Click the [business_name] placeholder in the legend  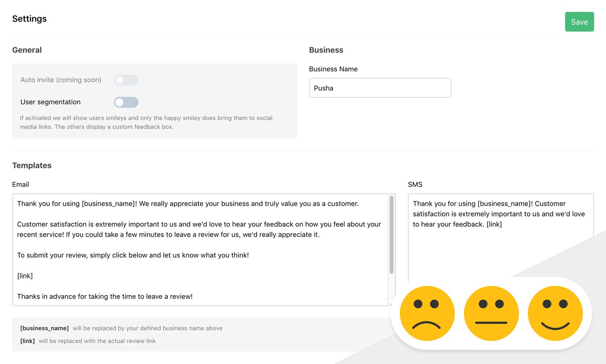44,328
